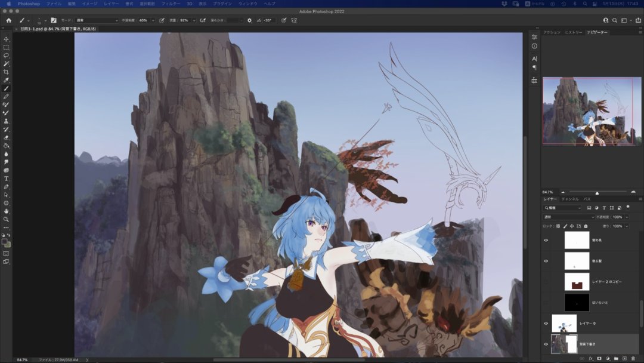The height and width of the screenshot is (363, 644).
Task: Select the Clone Stamp tool
Action: coord(6,121)
